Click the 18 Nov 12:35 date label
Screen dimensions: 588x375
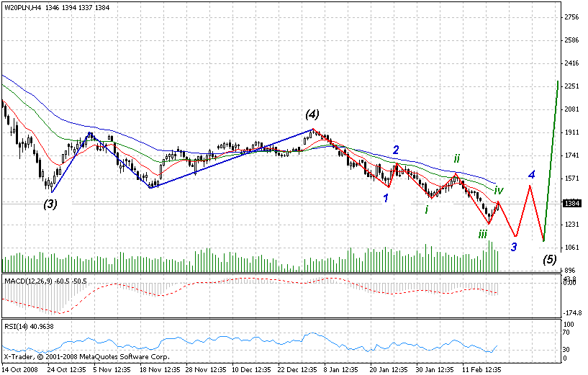click(x=159, y=370)
